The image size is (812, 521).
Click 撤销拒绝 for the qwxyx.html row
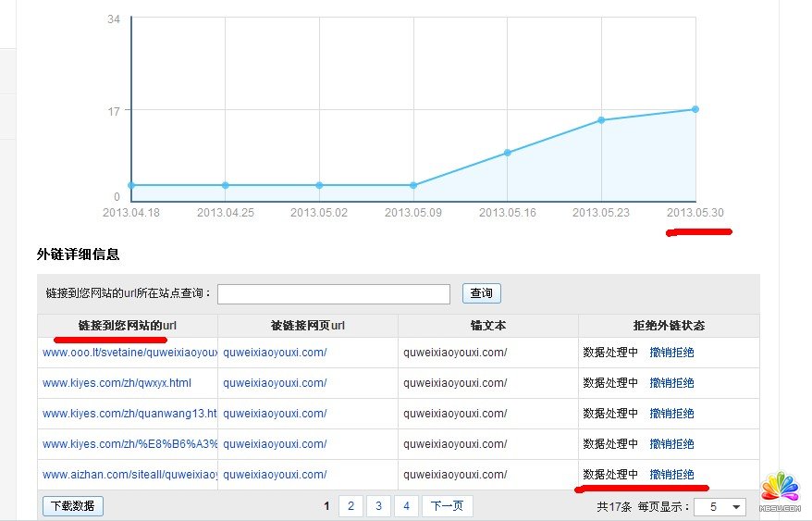671,383
